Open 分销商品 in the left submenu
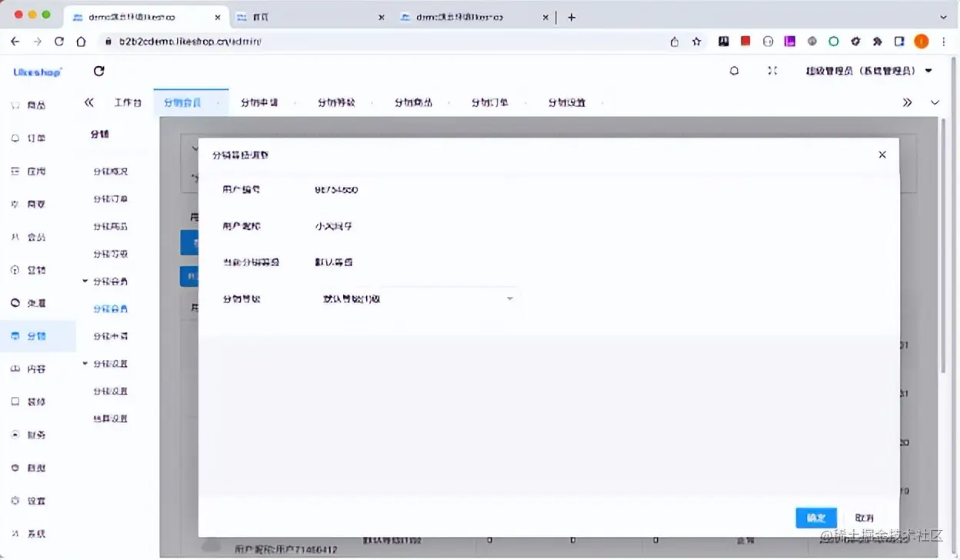960x560 pixels. [x=110, y=227]
